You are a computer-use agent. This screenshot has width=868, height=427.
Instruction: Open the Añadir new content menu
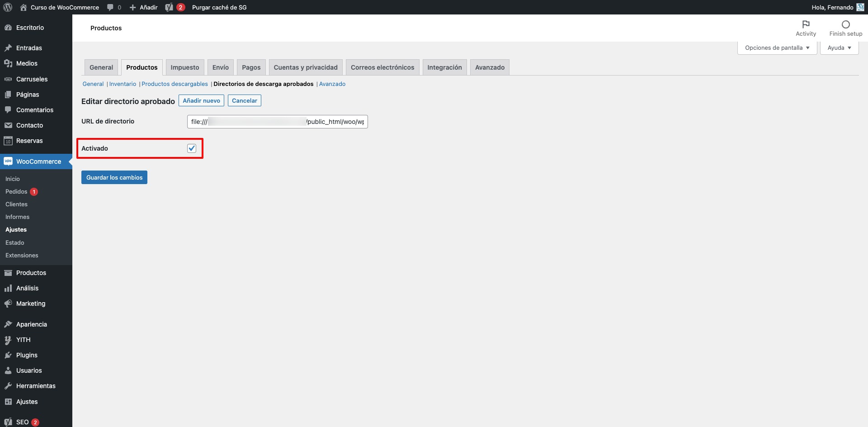pos(144,7)
